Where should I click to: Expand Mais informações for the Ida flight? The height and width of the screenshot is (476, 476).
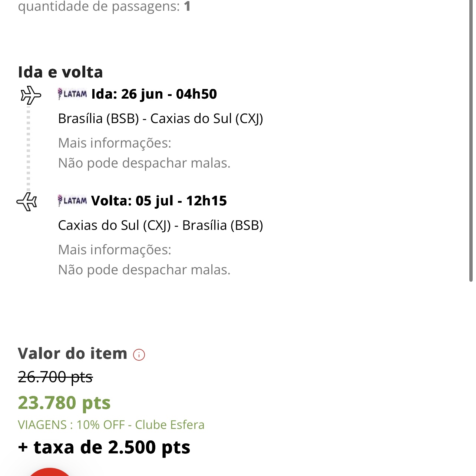click(x=115, y=143)
